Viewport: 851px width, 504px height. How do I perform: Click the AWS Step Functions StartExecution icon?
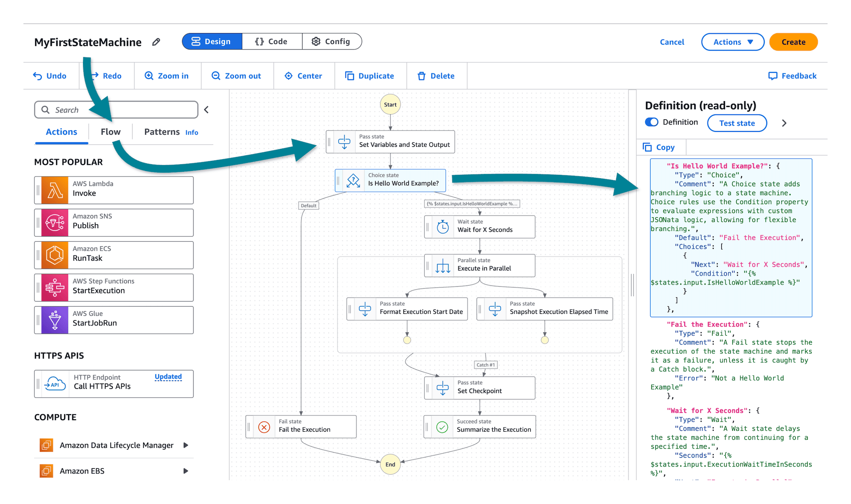tap(54, 285)
